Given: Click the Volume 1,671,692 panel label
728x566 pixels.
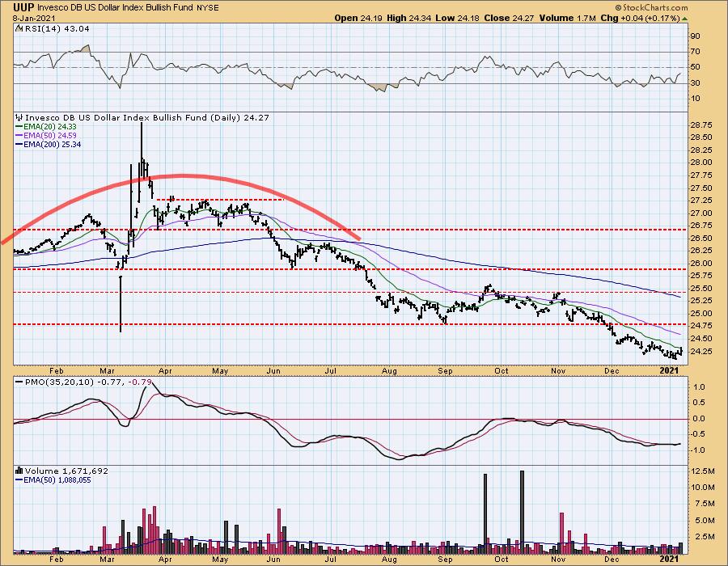Looking at the screenshot, I should click(66, 471).
